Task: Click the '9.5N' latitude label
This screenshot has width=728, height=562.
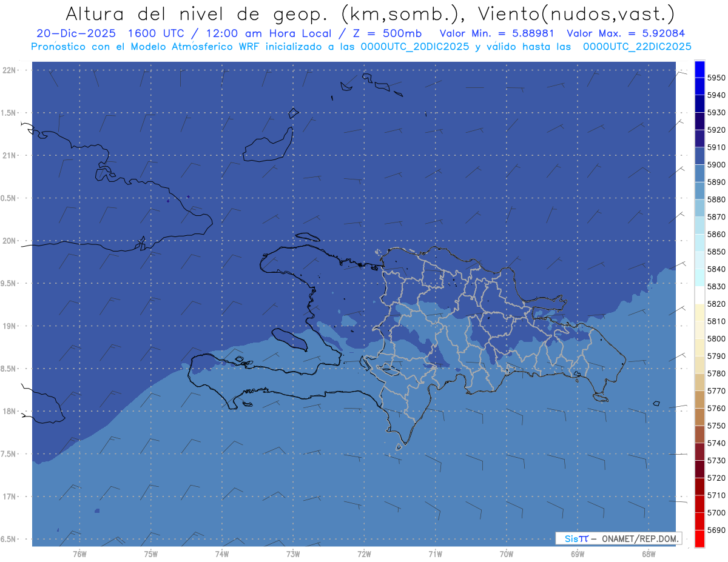Action: click(x=9, y=283)
